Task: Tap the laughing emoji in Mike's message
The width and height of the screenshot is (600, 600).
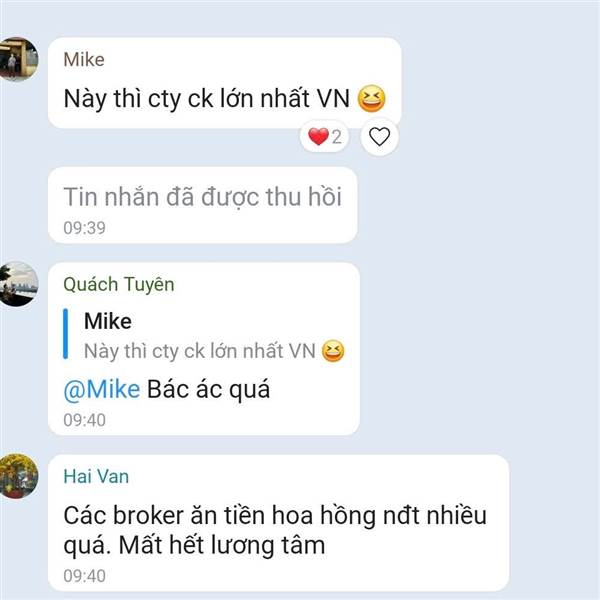Action: pyautogui.click(x=371, y=98)
